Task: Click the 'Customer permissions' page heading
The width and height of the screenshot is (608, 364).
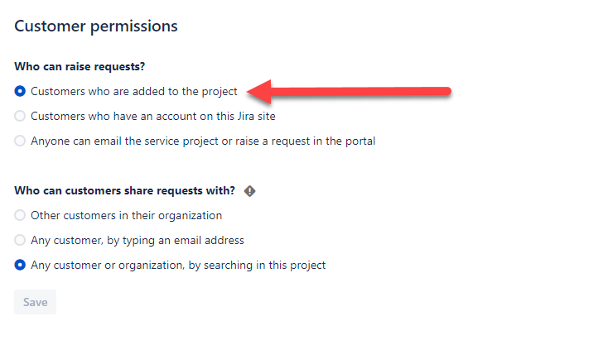Action: tap(96, 26)
